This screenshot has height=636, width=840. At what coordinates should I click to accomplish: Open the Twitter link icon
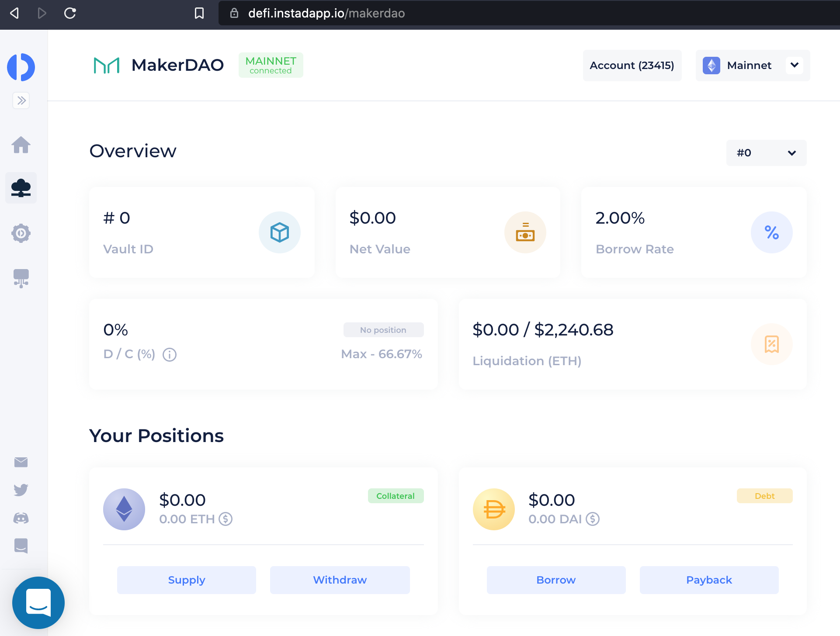click(21, 490)
